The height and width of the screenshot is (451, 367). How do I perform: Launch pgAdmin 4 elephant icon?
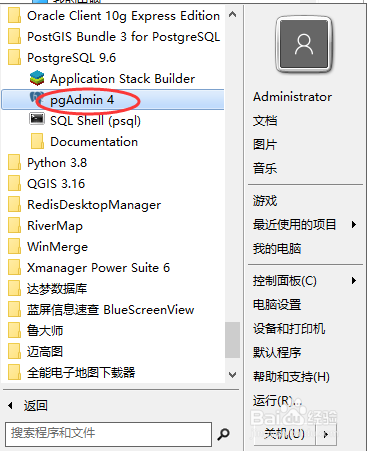(36, 99)
